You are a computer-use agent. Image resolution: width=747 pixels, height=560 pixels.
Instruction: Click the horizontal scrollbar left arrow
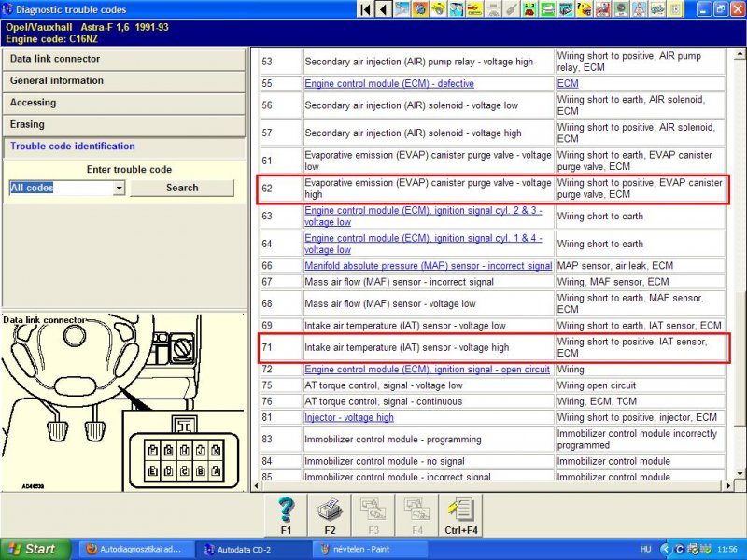pos(256,486)
